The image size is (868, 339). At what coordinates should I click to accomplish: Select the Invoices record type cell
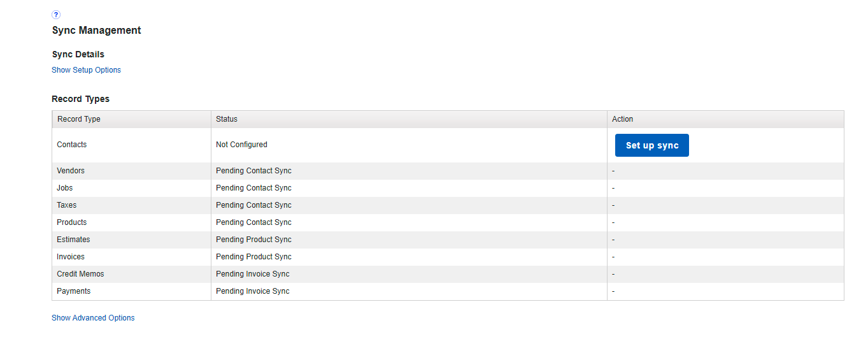tap(71, 257)
